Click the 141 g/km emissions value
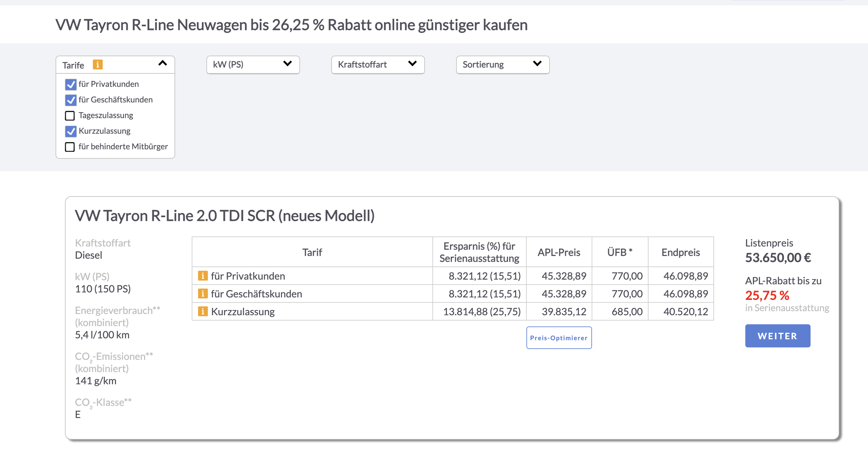Viewport: 868px width, 453px height. (x=96, y=381)
